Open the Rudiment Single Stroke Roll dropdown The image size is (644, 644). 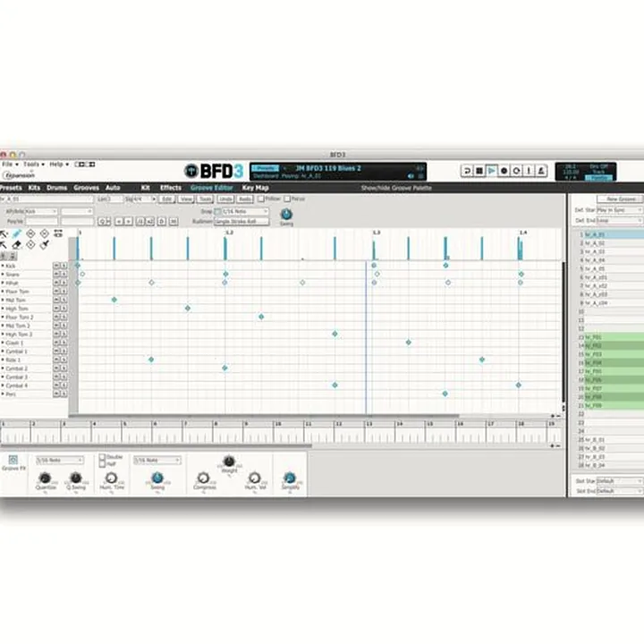coord(241,222)
